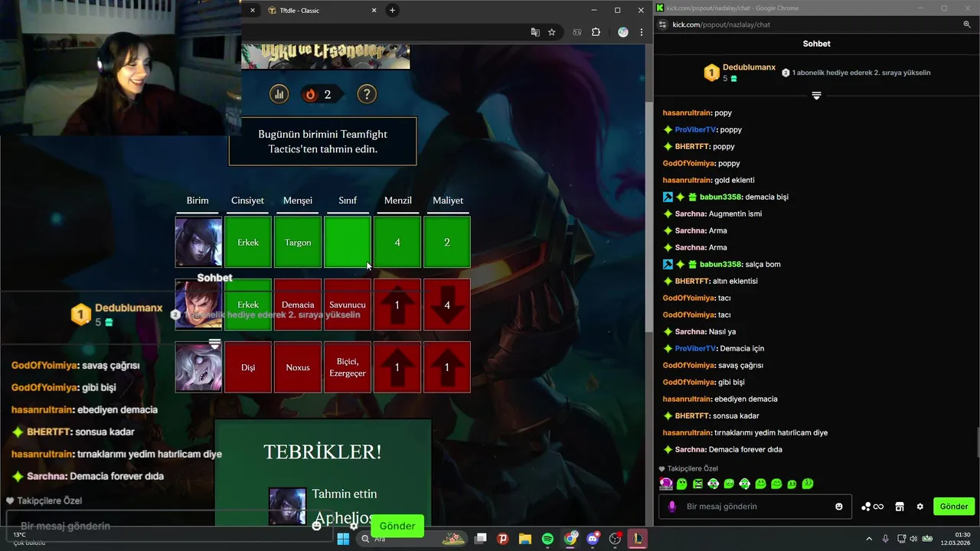Viewport: 980px width, 551px height.
Task: Open Task View on the taskbar
Action: [481, 539]
